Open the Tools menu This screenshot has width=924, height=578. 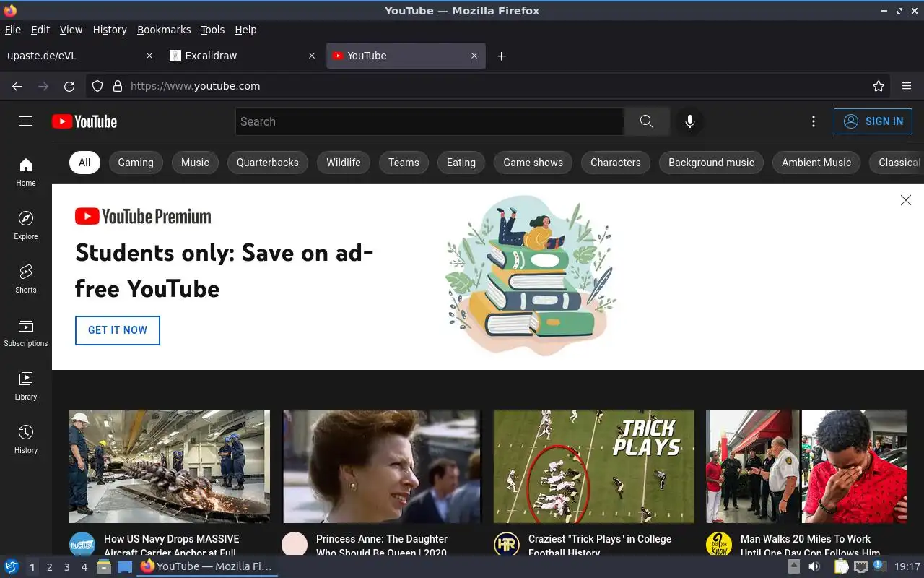click(213, 30)
